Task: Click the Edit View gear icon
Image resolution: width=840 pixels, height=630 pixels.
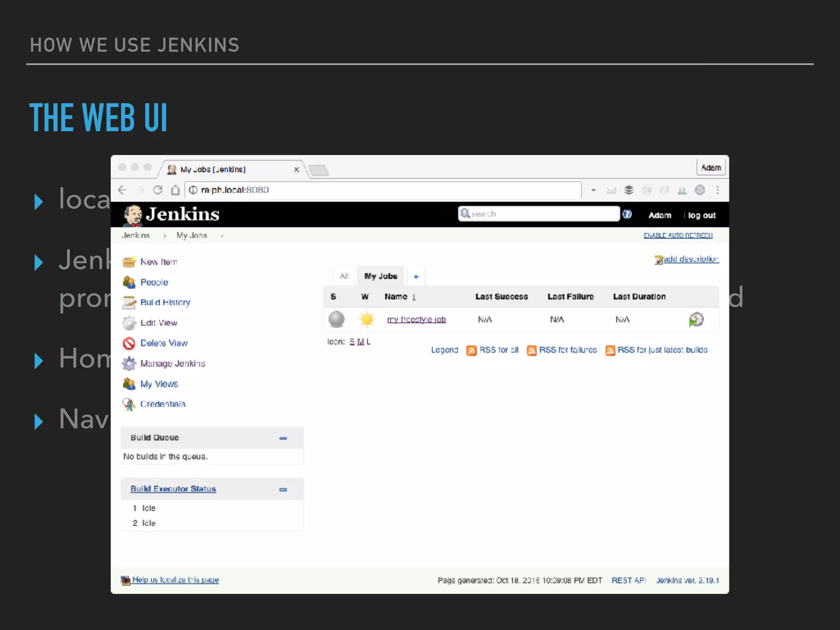Action: tap(129, 323)
